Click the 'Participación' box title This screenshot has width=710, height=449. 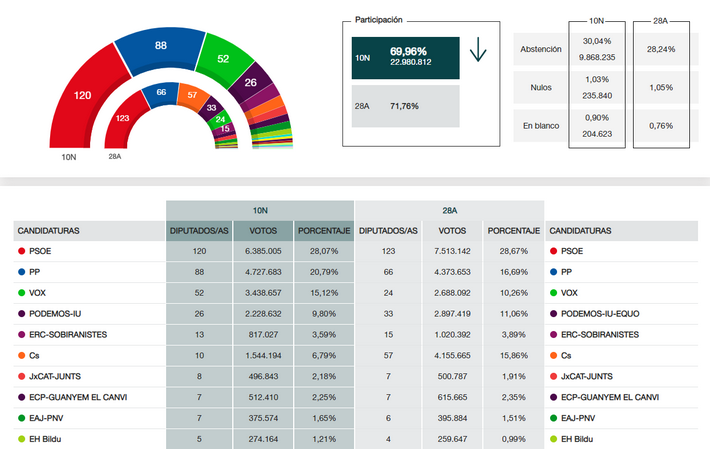point(379,20)
